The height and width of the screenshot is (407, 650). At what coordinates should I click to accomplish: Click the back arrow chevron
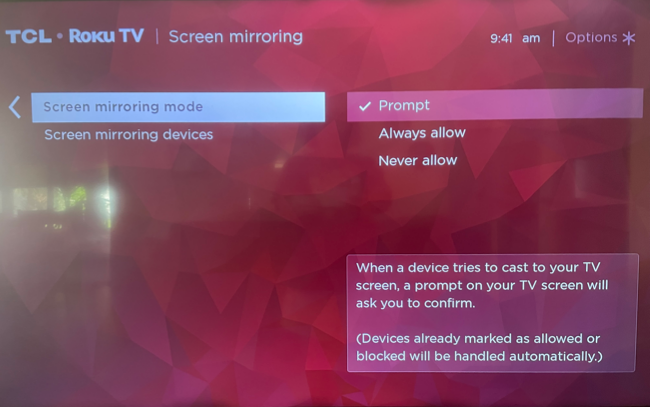15,107
